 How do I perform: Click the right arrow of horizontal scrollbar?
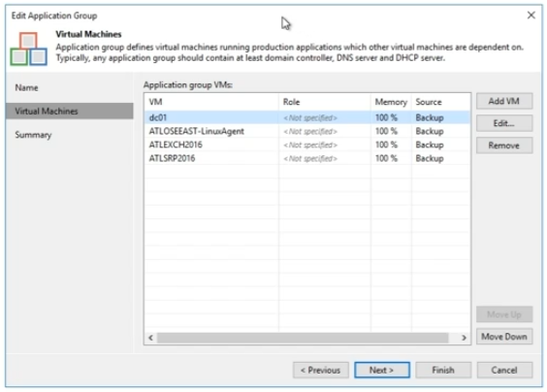464,338
